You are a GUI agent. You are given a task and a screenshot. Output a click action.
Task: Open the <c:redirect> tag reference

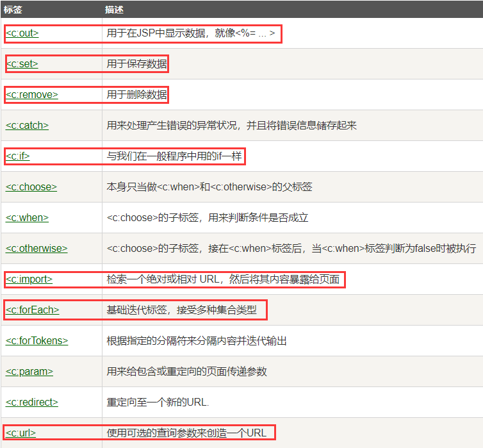(x=32, y=402)
